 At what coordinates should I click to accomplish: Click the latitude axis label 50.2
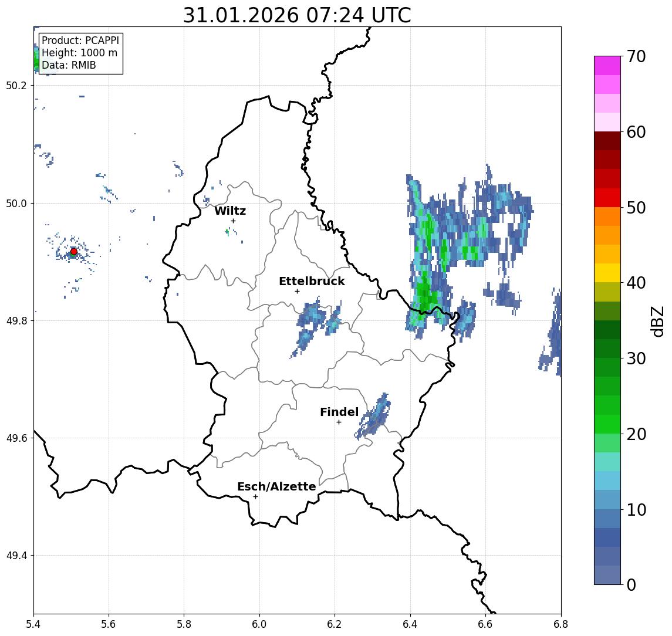point(16,85)
